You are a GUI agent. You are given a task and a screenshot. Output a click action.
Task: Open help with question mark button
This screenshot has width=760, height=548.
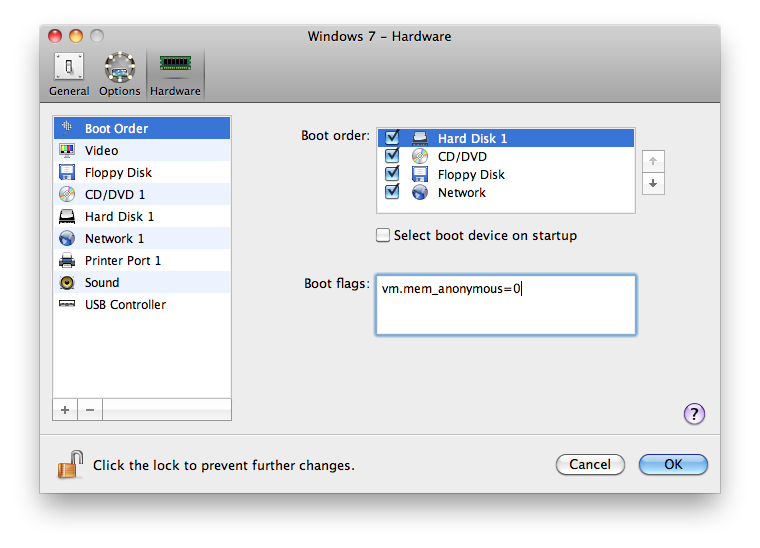[x=694, y=414]
